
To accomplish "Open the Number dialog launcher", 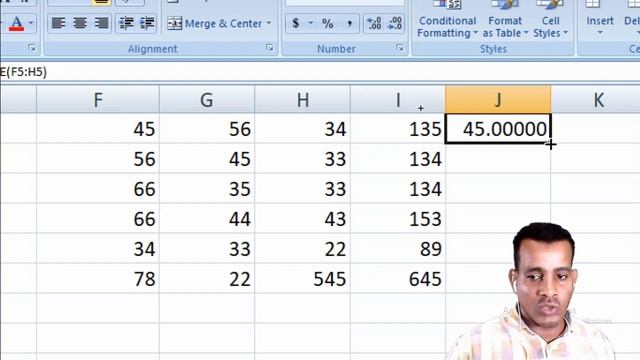I will [400, 48].
